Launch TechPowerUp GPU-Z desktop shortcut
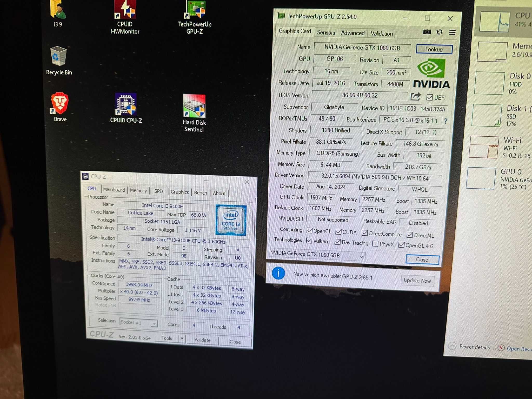Image resolution: width=532 pixels, height=399 pixels. pyautogui.click(x=195, y=17)
